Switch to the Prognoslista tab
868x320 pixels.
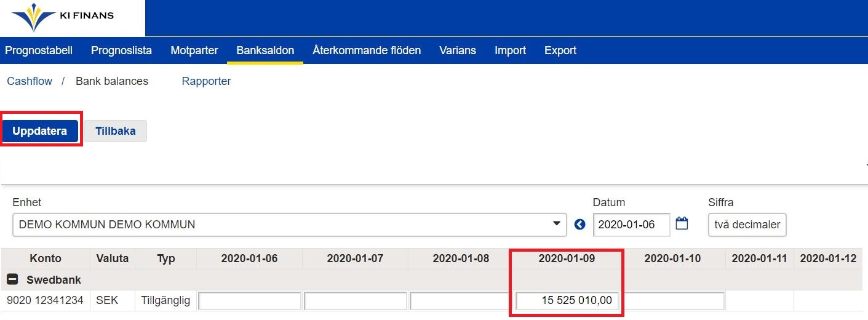tap(121, 50)
